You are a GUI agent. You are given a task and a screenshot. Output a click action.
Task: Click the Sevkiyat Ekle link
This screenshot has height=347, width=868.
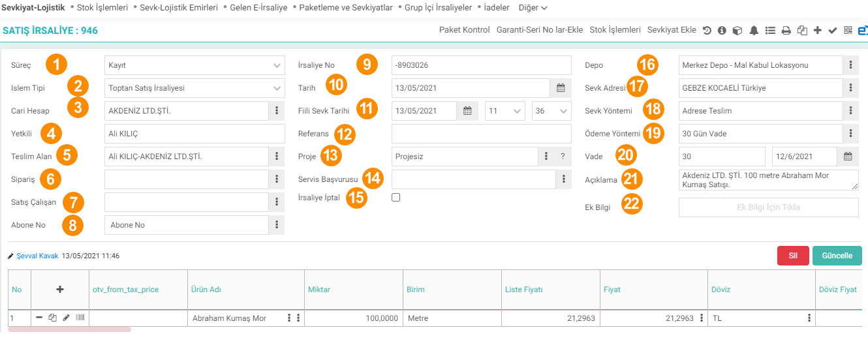[x=672, y=30]
